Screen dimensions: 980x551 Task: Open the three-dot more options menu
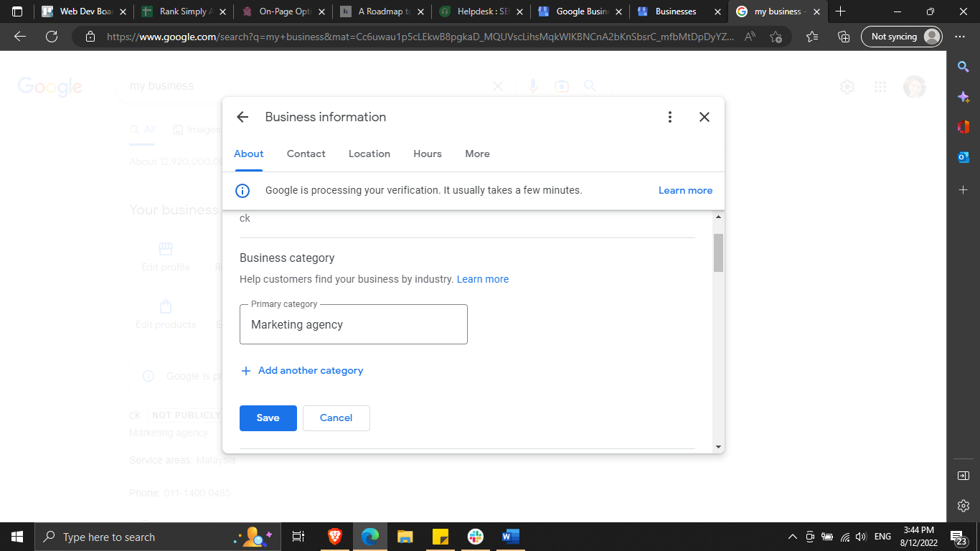[x=669, y=117]
